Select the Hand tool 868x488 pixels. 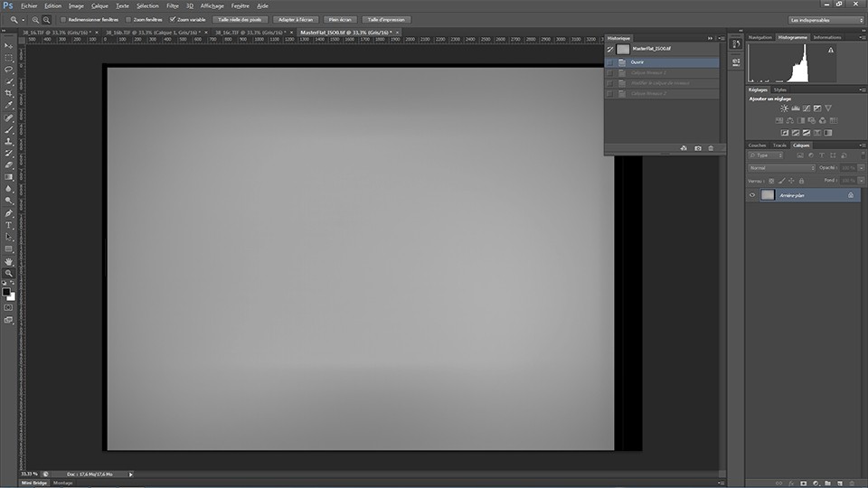point(8,261)
